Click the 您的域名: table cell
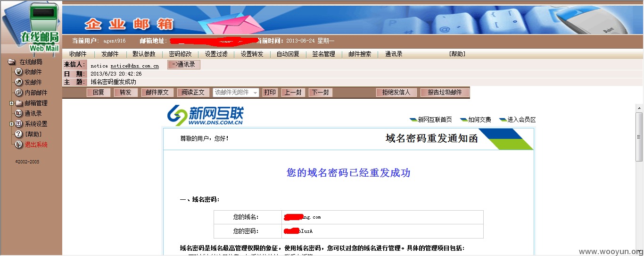 pos(248,217)
